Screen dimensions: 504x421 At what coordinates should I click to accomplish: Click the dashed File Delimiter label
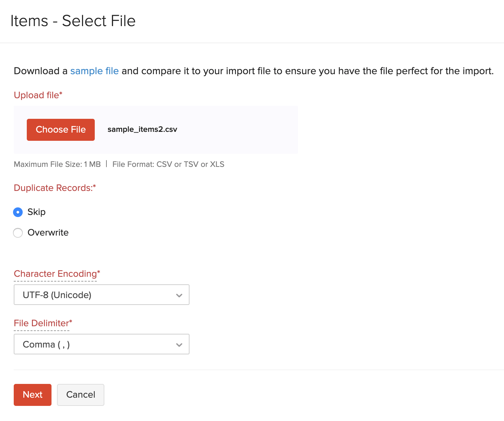(x=42, y=323)
